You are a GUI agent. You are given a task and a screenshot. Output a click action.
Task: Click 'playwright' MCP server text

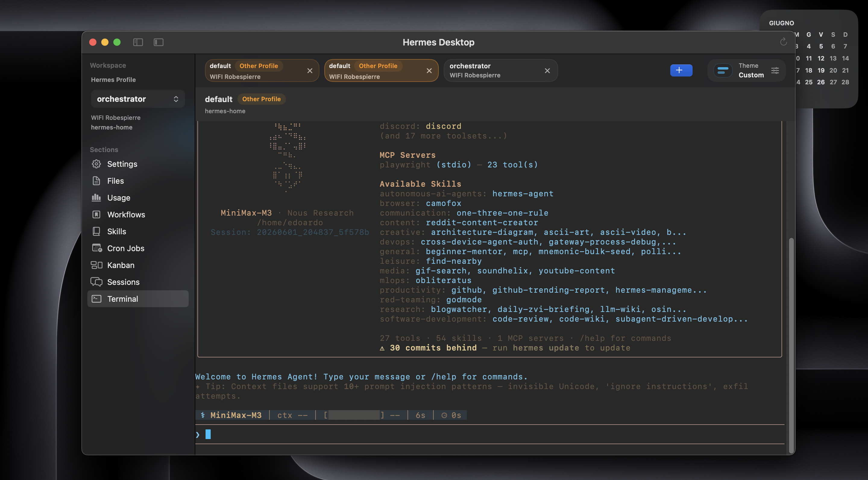point(405,165)
